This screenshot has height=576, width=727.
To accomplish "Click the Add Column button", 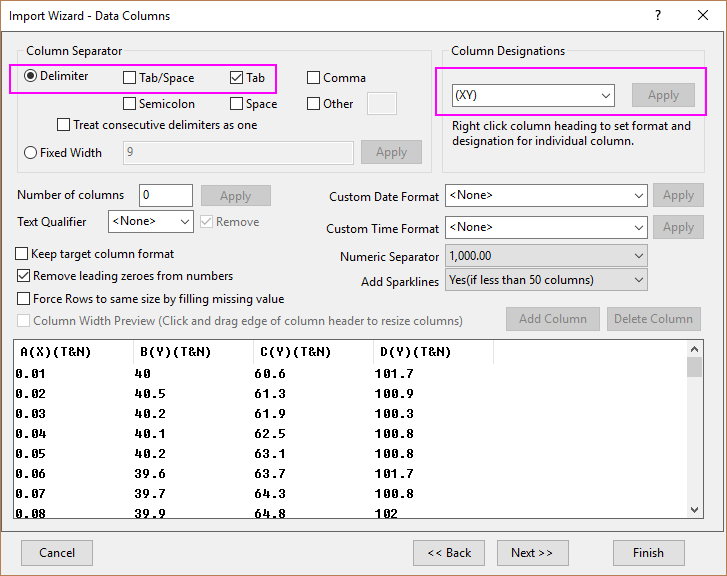I will (x=553, y=319).
